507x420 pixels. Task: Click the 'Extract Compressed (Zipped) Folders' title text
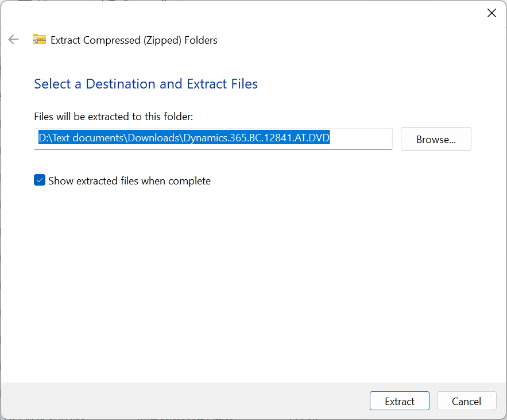pyautogui.click(x=134, y=40)
